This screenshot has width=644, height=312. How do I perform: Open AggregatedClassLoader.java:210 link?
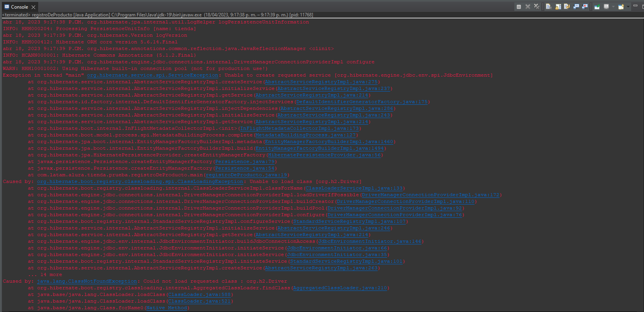click(340, 288)
